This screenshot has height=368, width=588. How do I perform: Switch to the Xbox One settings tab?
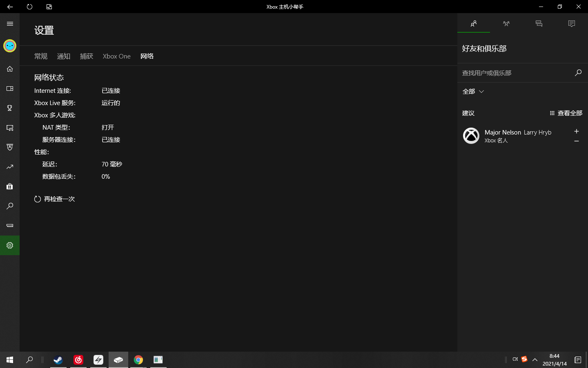(117, 56)
